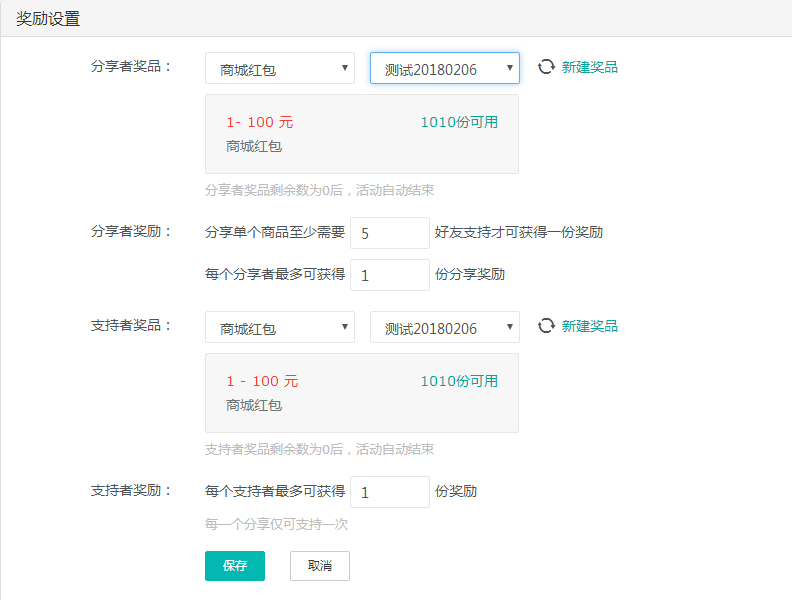Click the 每个支持者最多可获得 quantity field
Screen dimensions: 792x600
(x=389, y=492)
